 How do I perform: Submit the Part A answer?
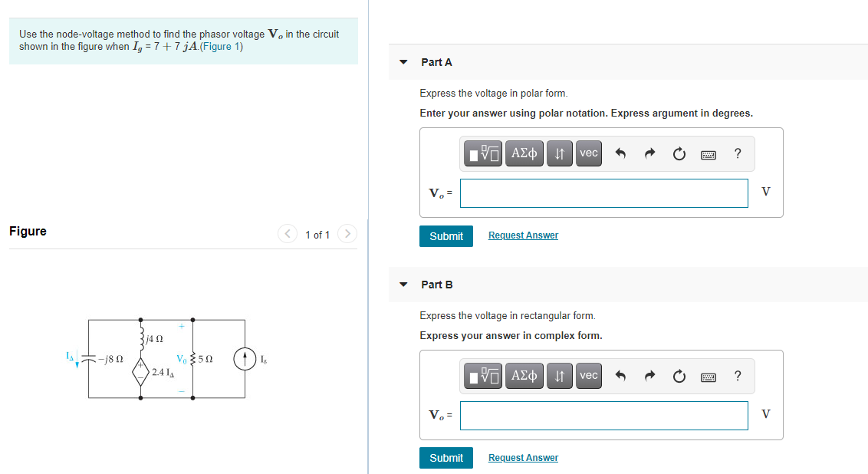coord(446,235)
